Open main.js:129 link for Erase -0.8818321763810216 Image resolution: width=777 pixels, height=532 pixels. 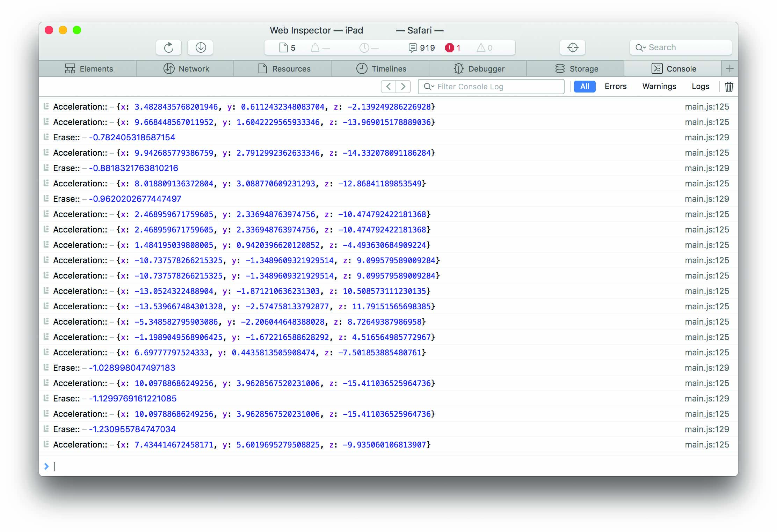click(707, 168)
